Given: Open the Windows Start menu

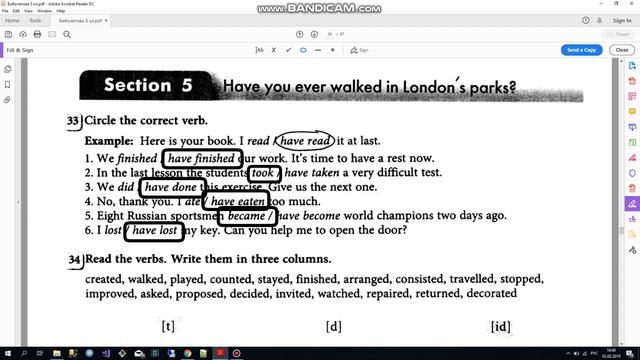Looking at the screenshot, I should (7, 353).
